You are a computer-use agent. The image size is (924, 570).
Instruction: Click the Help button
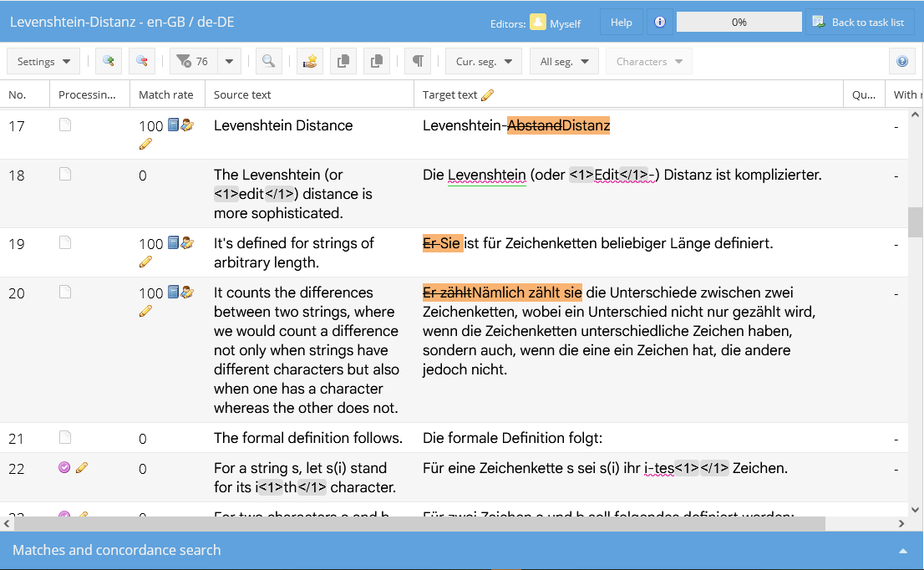(621, 22)
